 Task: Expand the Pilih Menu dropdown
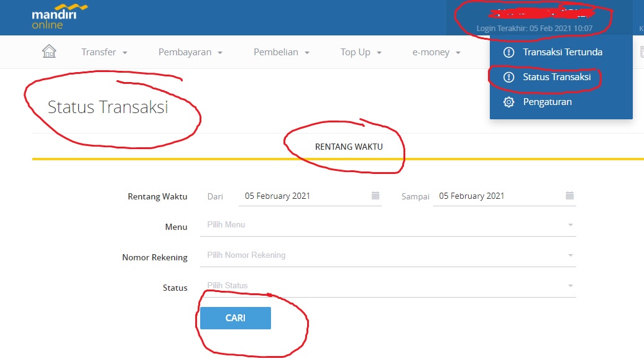click(388, 225)
